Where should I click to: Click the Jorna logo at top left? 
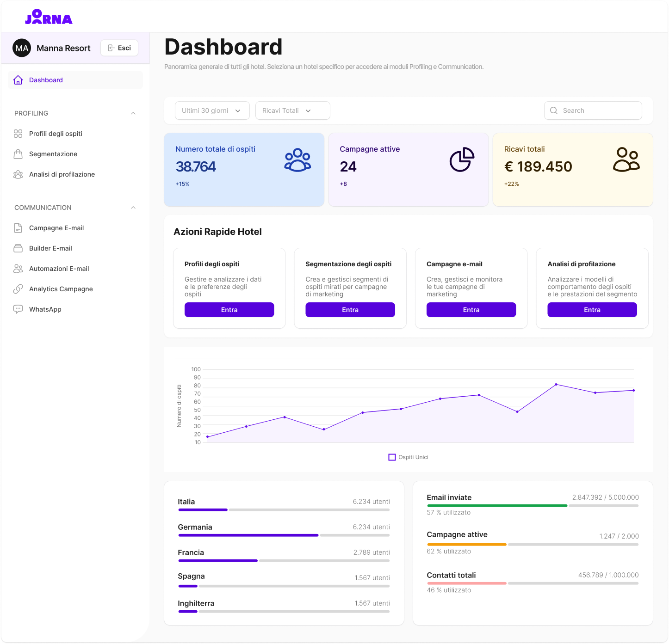[x=49, y=17]
